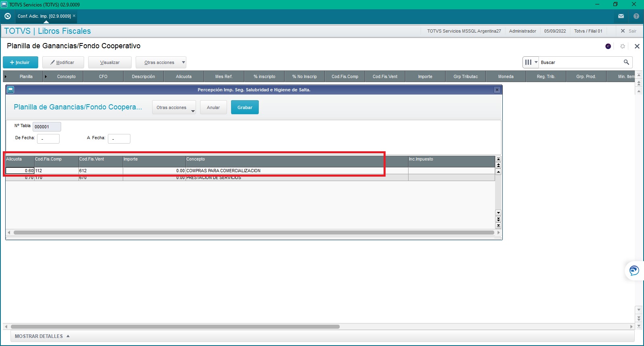Select PRESTACION DE SERVICIOS row
The image size is (644, 346).
tap(250, 177)
